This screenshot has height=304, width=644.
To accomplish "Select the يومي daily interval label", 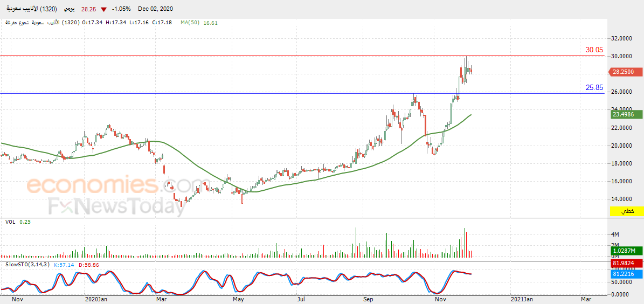I will click(70, 9).
